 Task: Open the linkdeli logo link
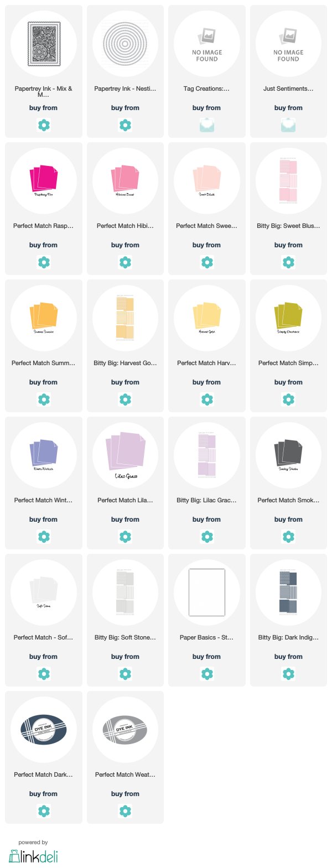click(x=33, y=856)
